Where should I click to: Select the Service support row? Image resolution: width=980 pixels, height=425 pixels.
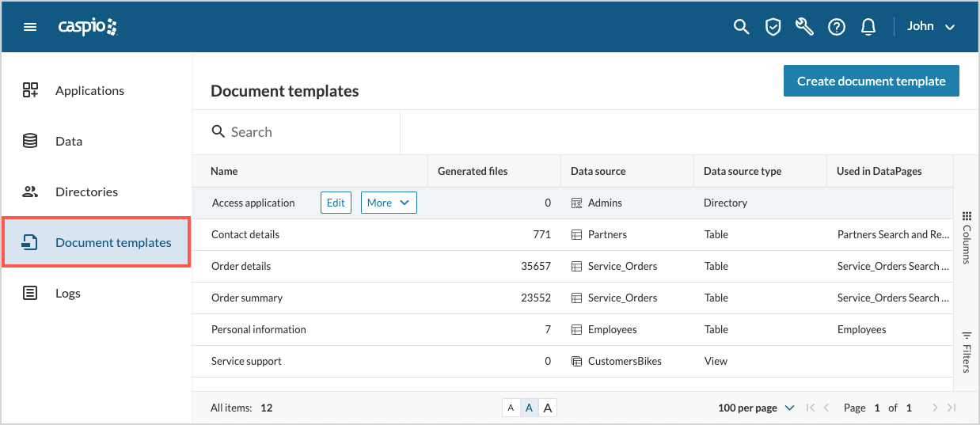pos(573,361)
